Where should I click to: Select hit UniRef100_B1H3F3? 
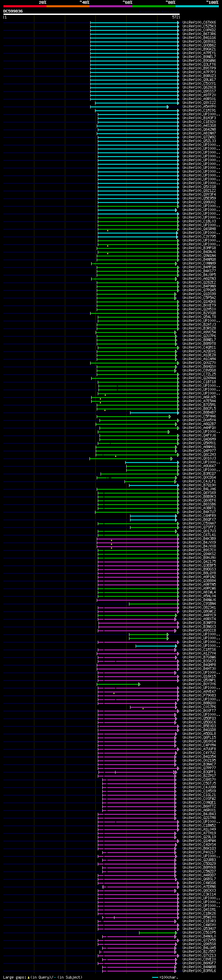(199, 118)
